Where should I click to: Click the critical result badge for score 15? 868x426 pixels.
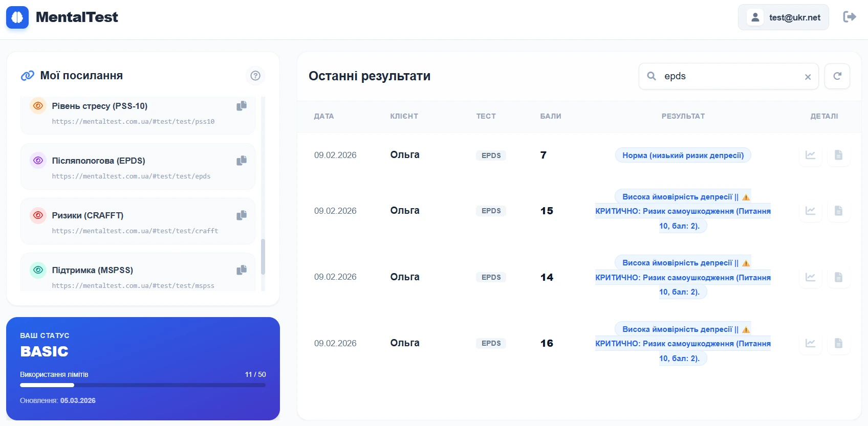(683, 211)
